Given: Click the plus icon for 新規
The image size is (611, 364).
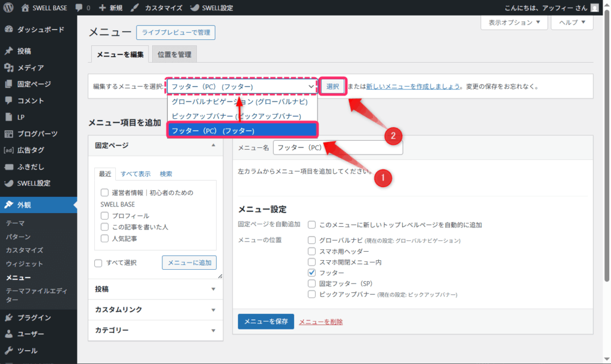Looking at the screenshot, I should [102, 7].
